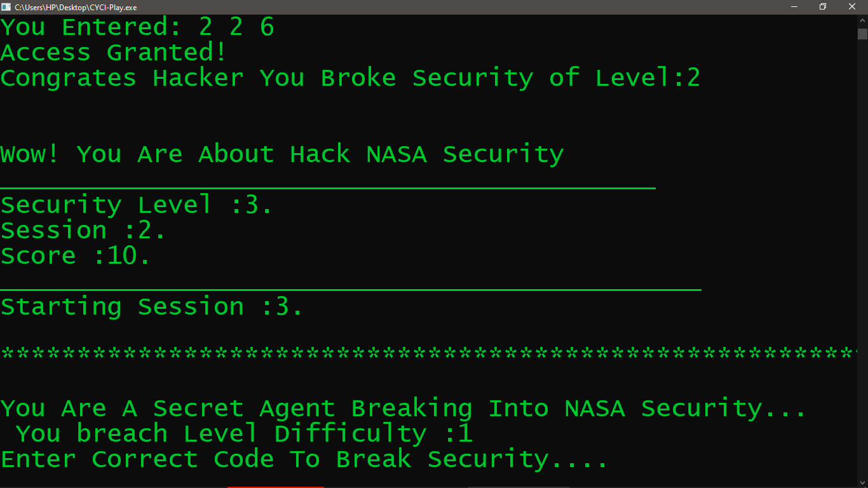
Task: Minimize the CYCI-Play.exe console window
Action: click(794, 7)
